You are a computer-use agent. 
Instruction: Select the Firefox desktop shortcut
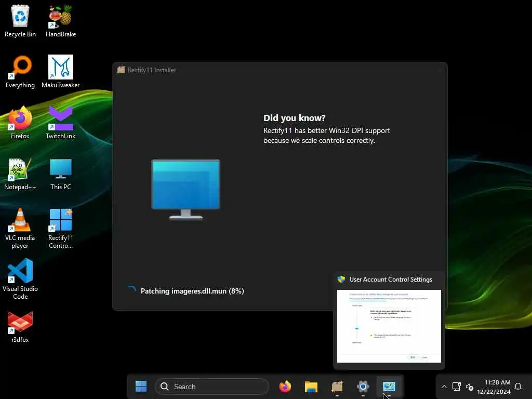[20, 123]
